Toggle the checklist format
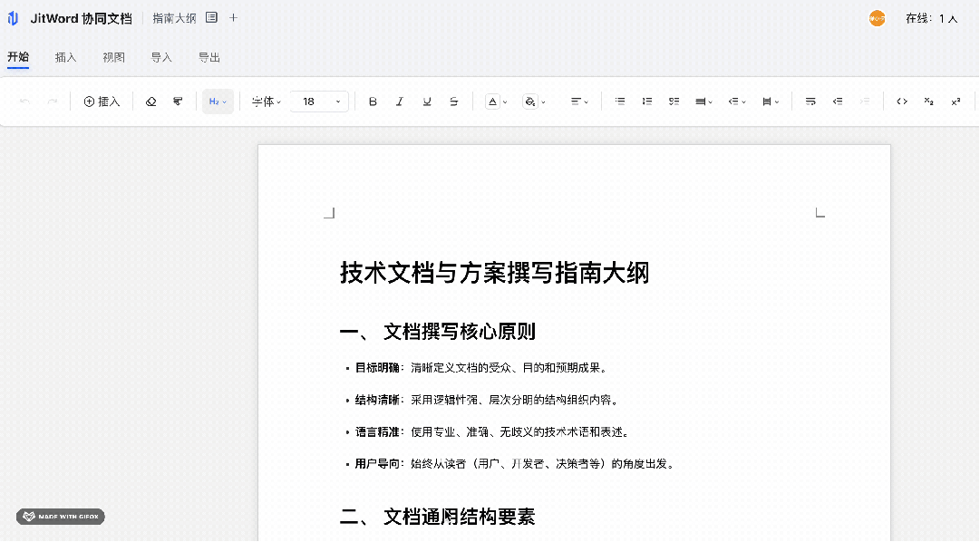 click(x=674, y=102)
